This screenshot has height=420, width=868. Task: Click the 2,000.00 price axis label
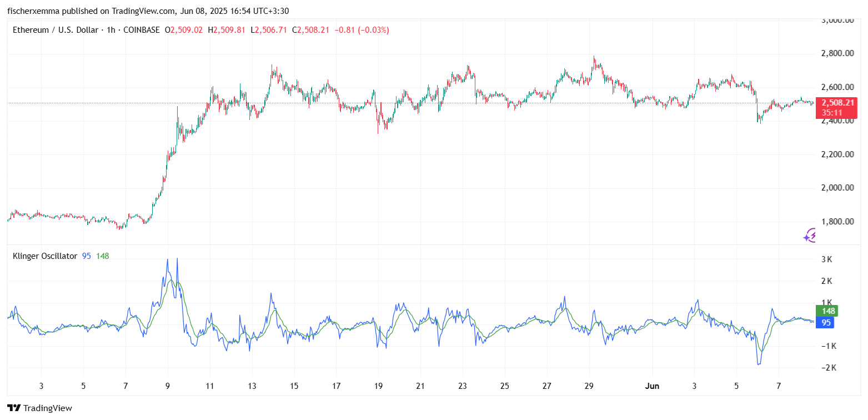point(837,188)
